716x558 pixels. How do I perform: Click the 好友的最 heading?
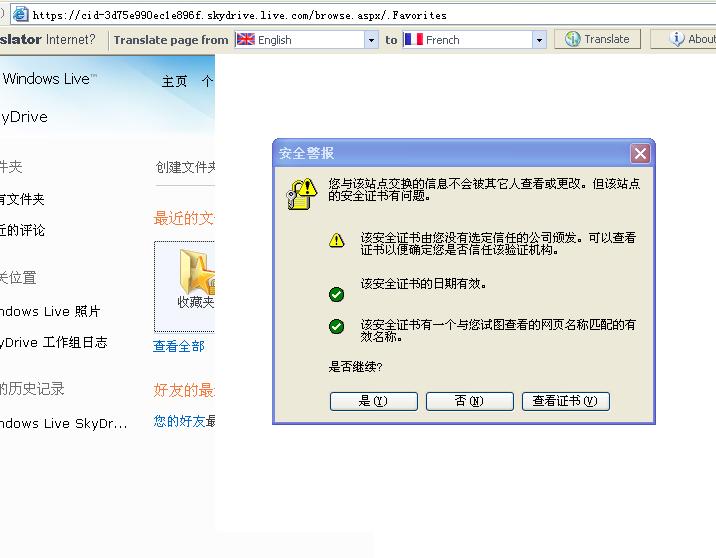coord(184,390)
